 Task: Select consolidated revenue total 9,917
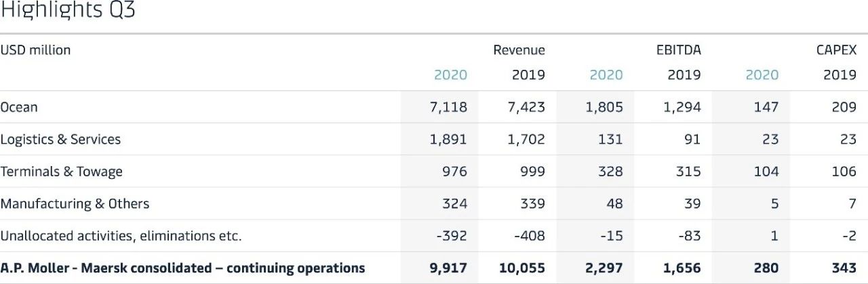pos(448,268)
